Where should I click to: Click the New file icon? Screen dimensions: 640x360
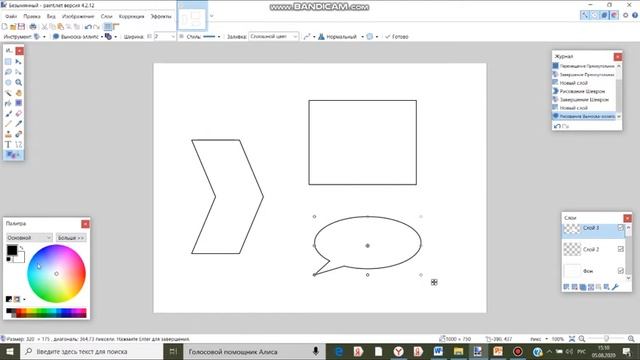(4, 27)
